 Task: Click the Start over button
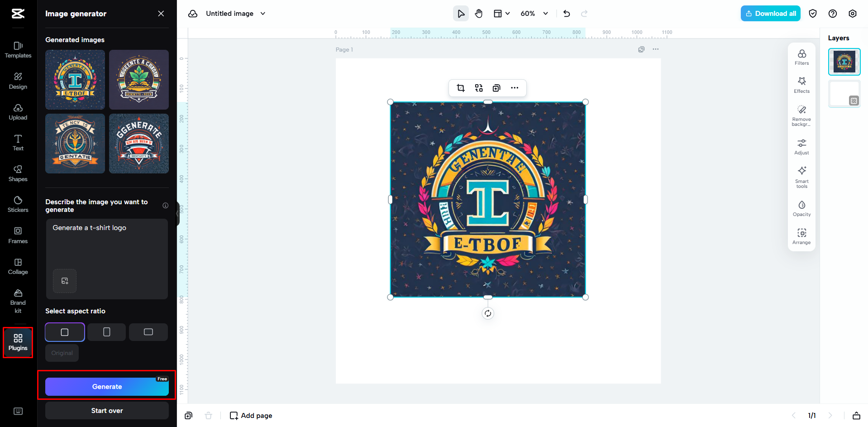point(107,410)
